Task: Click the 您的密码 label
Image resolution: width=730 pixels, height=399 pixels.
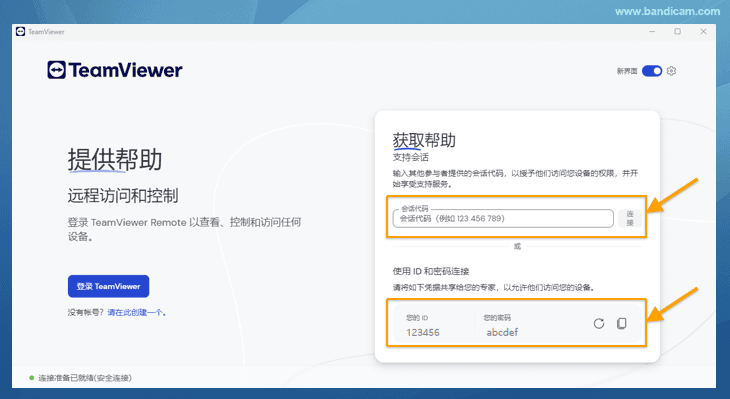Action: [497, 318]
